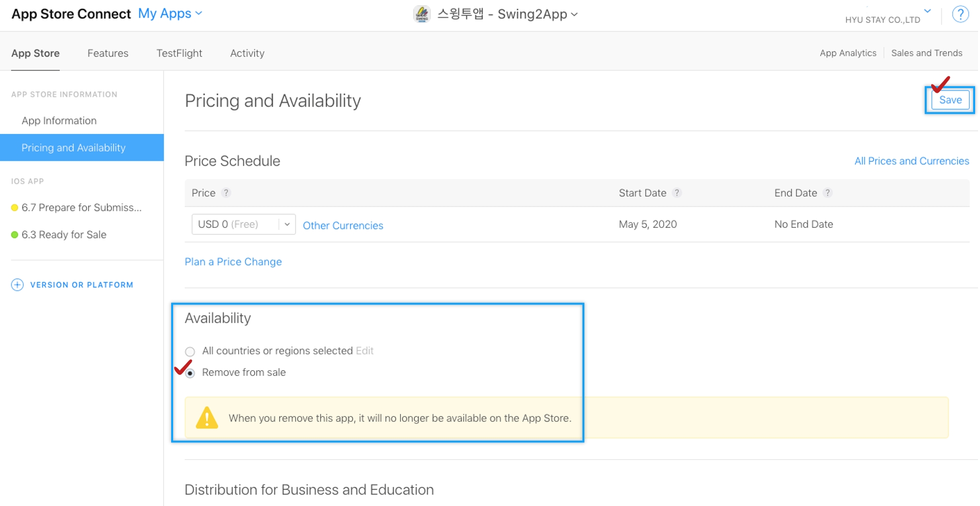980x506 pixels.
Task: Click the plus icon for Version or Platform
Action: tap(17, 285)
